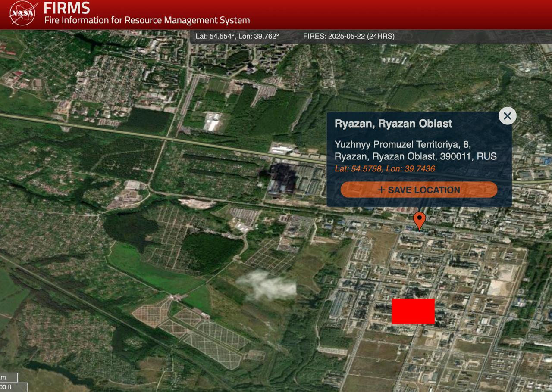Click the orange map pin marker
The height and width of the screenshot is (392, 552).
point(419,221)
